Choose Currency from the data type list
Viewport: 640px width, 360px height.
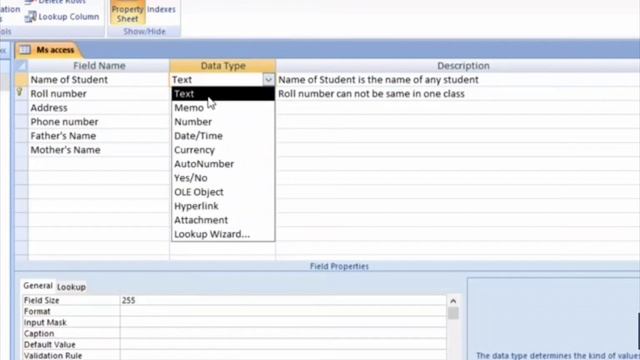223,150
